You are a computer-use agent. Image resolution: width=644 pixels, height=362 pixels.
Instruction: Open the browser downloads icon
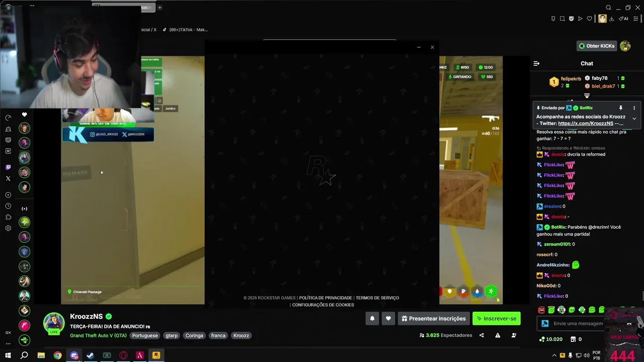pyautogui.click(x=611, y=19)
